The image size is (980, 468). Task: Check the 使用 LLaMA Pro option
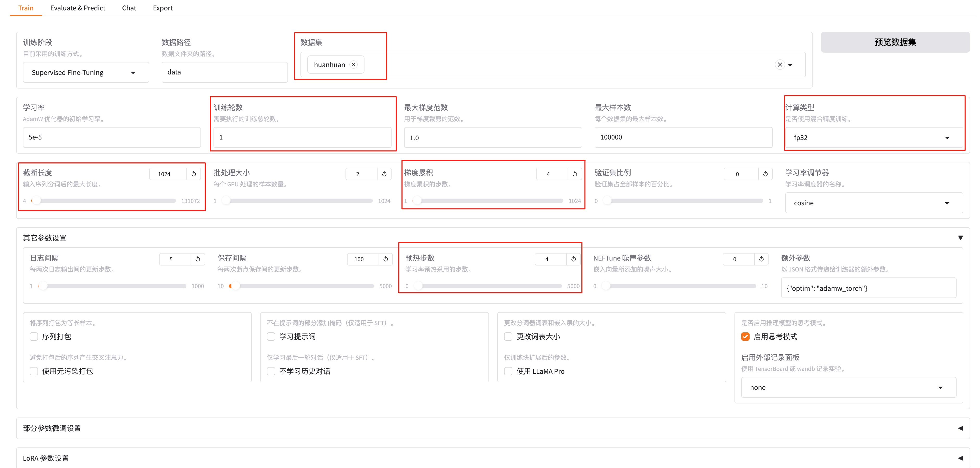(508, 371)
